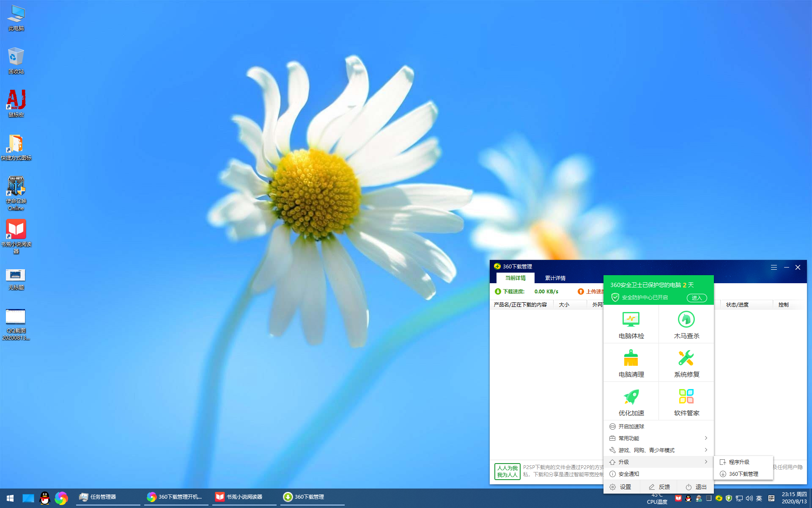Select 安全通知 menu entry

[658, 474]
